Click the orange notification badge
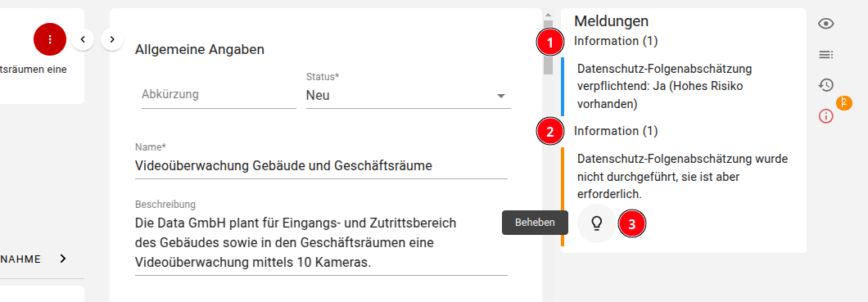Viewport: 868px width, 302px height. (844, 103)
